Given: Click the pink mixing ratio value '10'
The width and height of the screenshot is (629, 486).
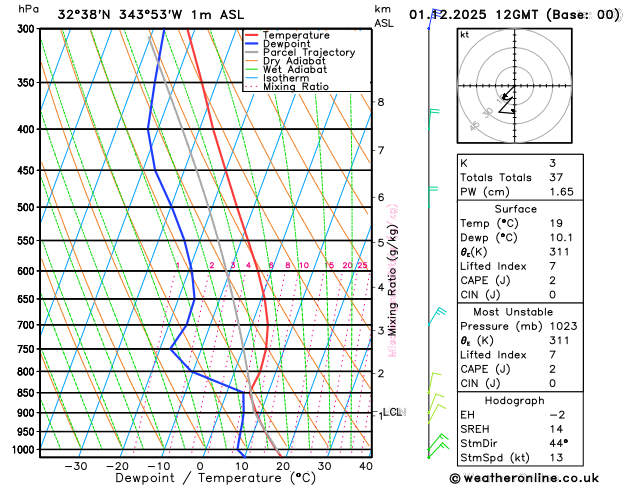Looking at the screenshot, I should [304, 265].
